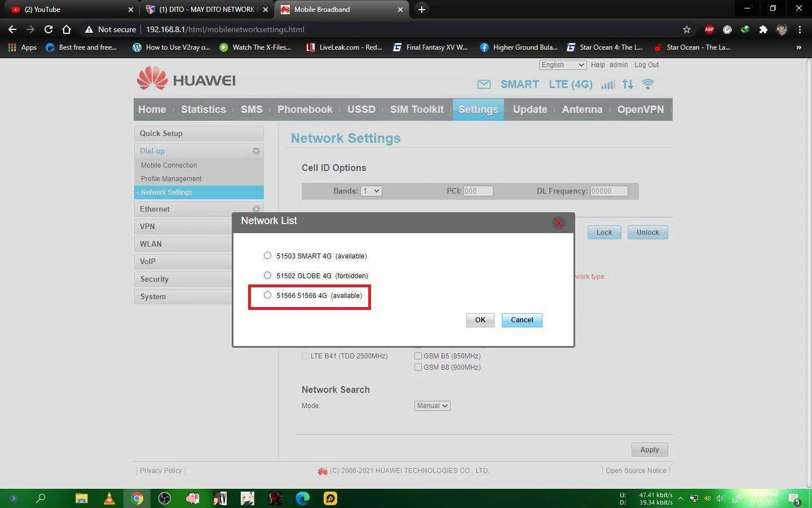This screenshot has height=508, width=812.
Task: Cancel the Network List dialog
Action: pyautogui.click(x=522, y=320)
